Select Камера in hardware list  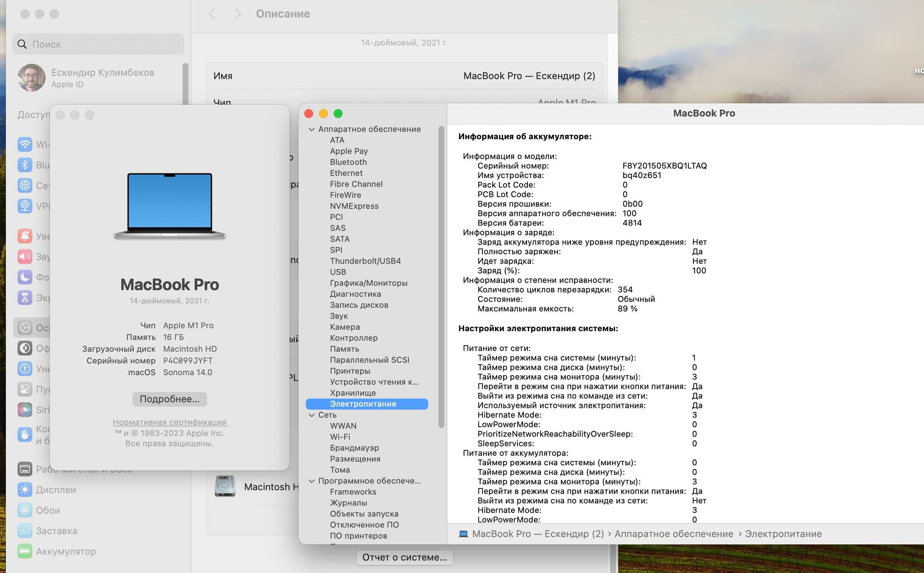coord(345,327)
